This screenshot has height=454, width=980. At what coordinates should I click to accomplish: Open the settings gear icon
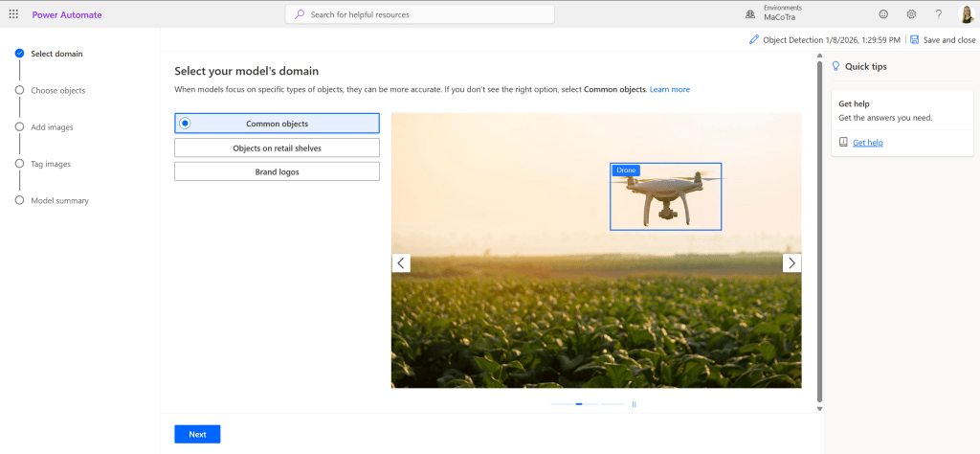coord(911,14)
